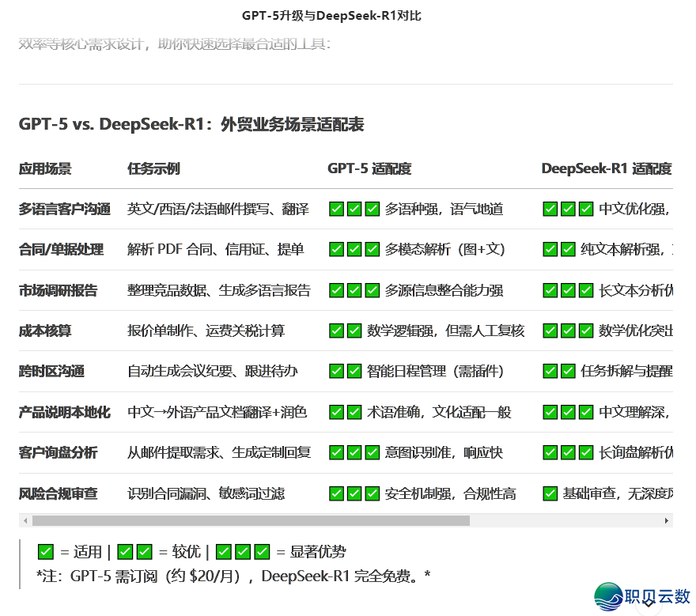Click the 任务示例 column header
Screen dimensions: 696x616
point(153,168)
